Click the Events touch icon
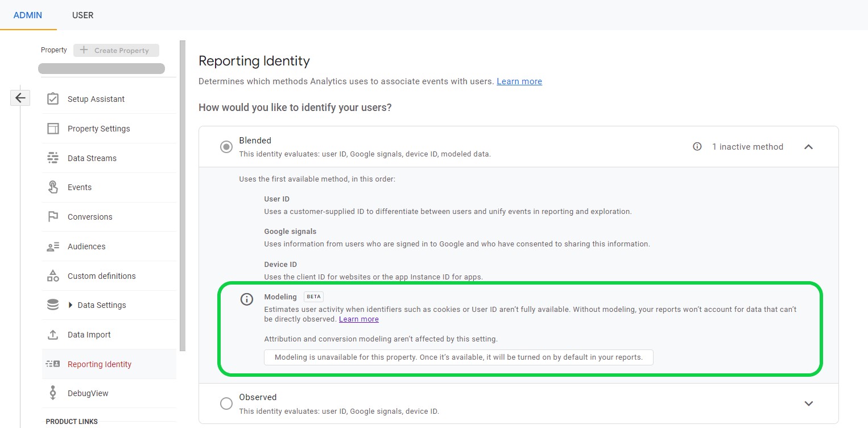 pyautogui.click(x=53, y=187)
